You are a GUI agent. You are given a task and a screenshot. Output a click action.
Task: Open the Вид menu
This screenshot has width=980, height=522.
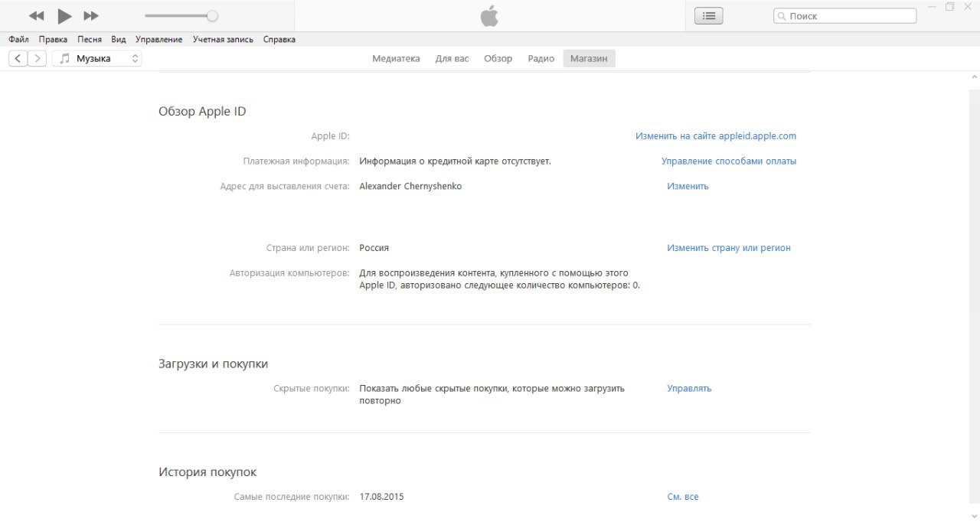(118, 39)
